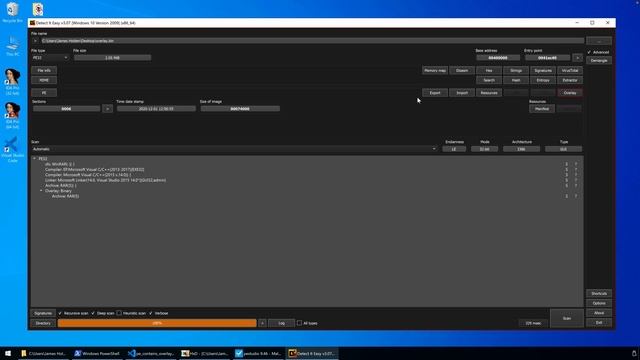Image resolution: width=640 pixels, height=360 pixels.
Task: Open Visual Studio Code desktop shortcut
Action: (x=12, y=149)
